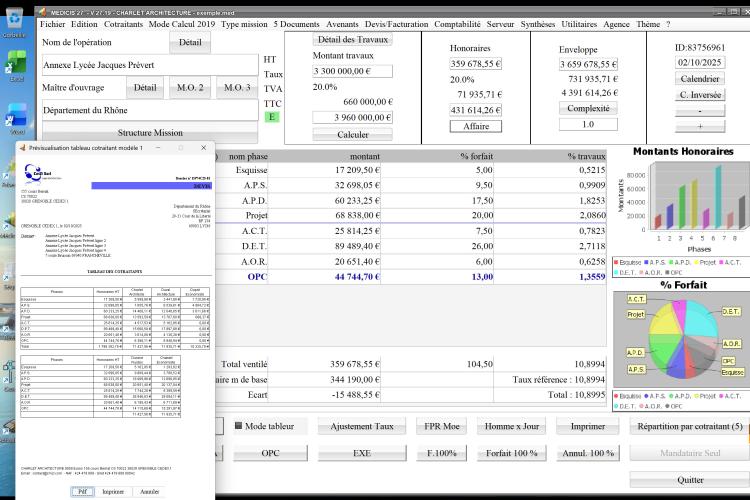This screenshot has height=500, width=750.
Task: Click Annuler in the preview window
Action: (149, 491)
